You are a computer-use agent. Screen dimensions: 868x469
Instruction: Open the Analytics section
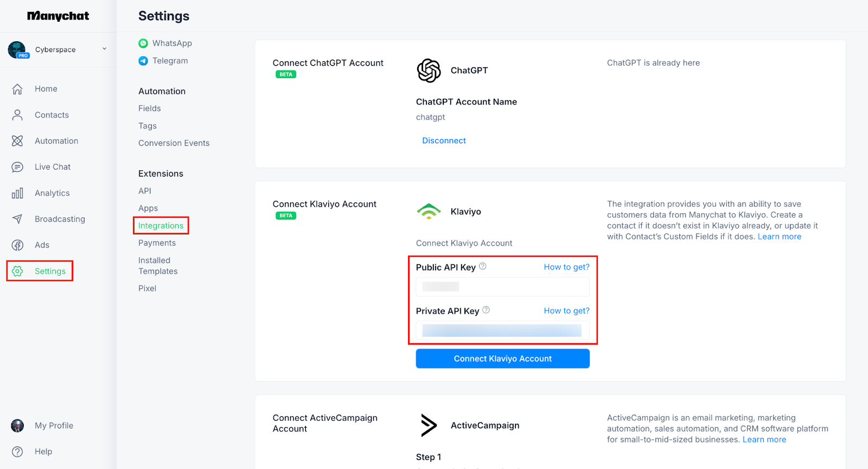(x=52, y=193)
